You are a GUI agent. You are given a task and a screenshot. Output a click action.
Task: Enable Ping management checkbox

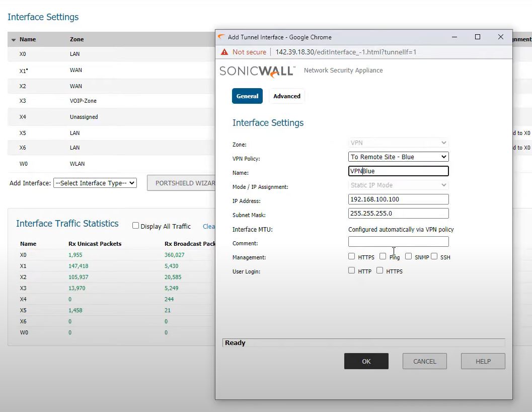point(383,256)
